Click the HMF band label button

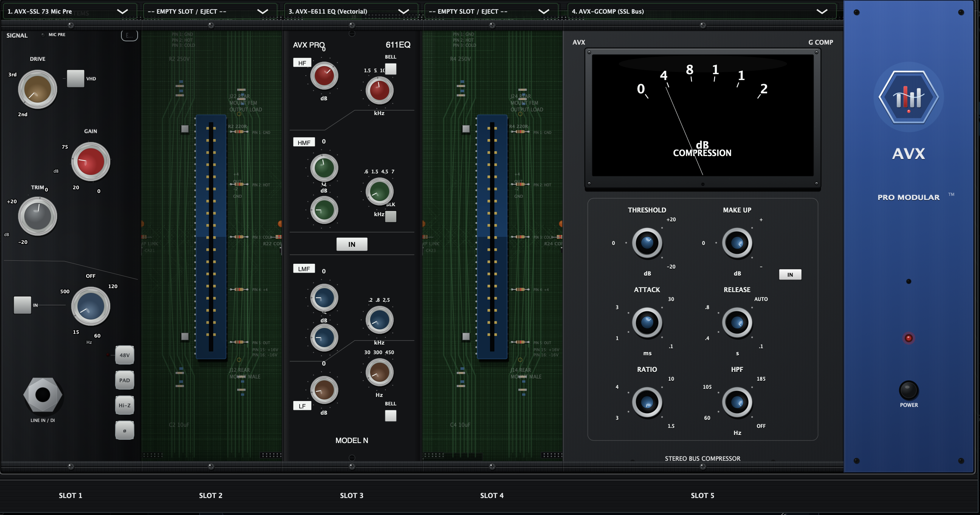point(304,142)
